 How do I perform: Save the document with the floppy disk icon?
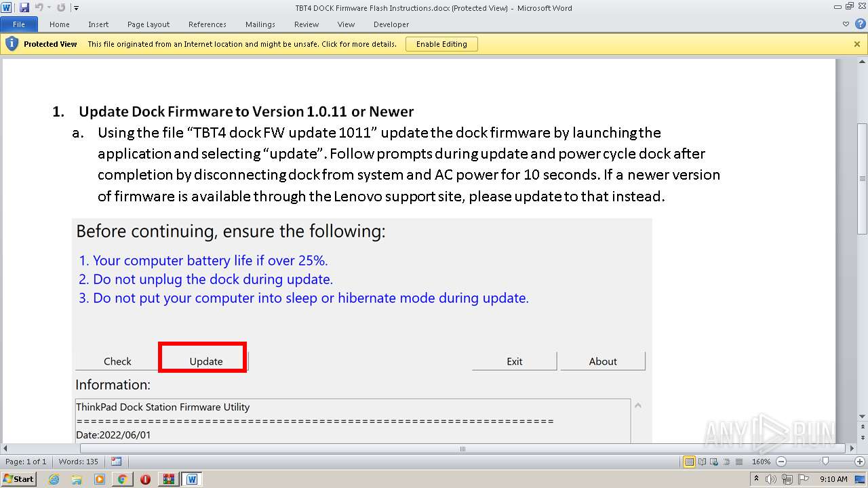24,7
